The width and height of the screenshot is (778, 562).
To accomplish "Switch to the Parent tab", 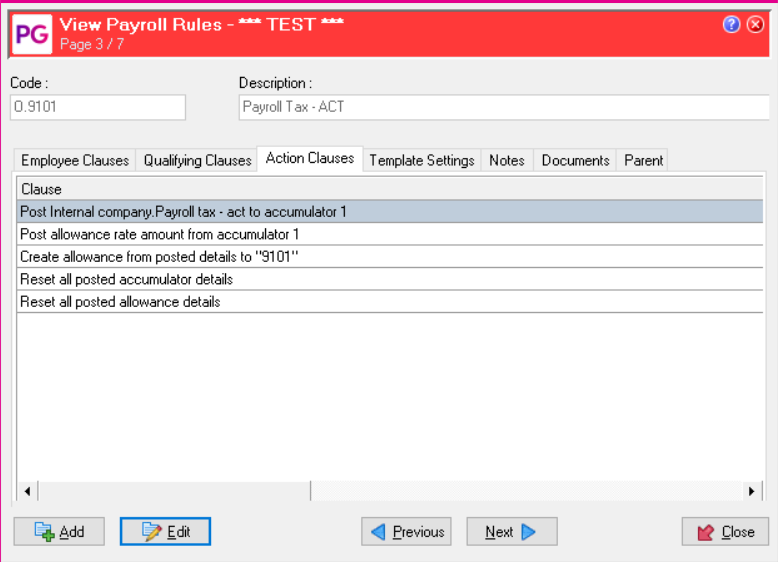I will click(x=643, y=160).
